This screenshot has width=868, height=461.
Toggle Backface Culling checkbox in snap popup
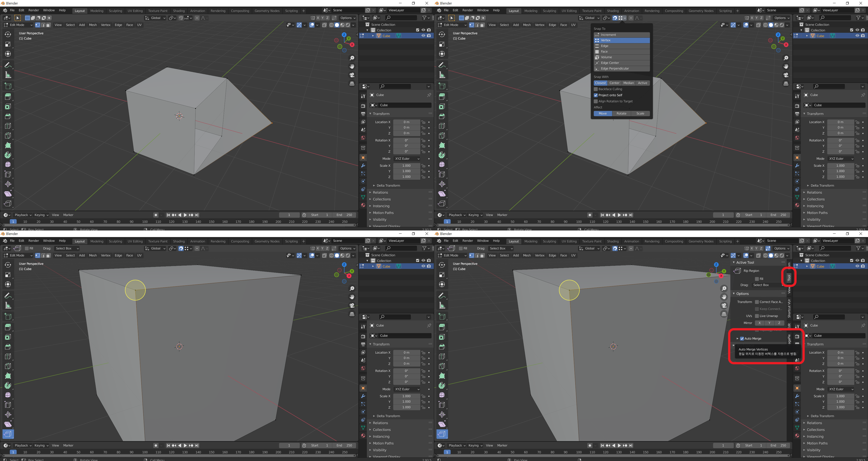596,89
